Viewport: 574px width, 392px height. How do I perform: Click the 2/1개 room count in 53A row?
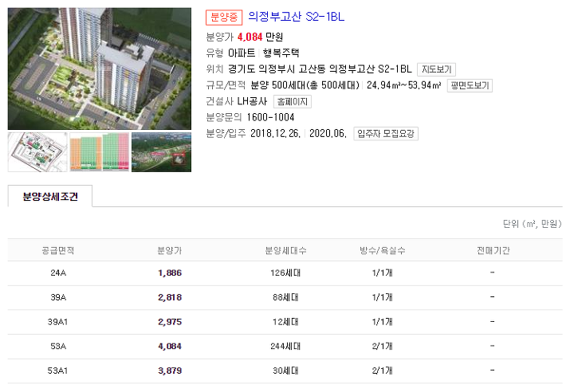pos(382,347)
